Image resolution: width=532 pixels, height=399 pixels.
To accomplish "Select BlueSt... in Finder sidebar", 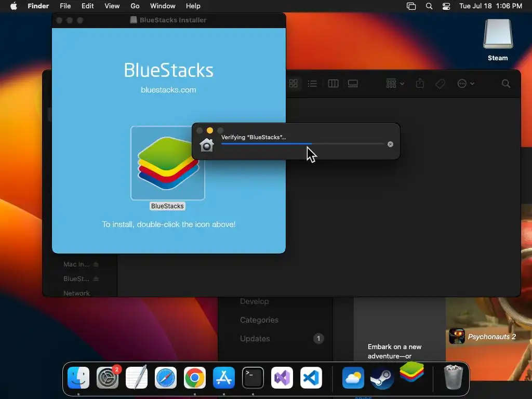I will point(76,278).
